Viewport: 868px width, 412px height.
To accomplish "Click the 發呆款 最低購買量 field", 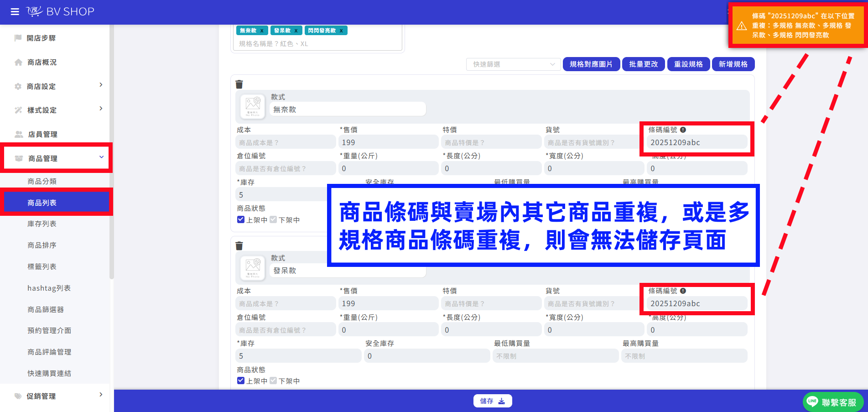I will click(556, 356).
